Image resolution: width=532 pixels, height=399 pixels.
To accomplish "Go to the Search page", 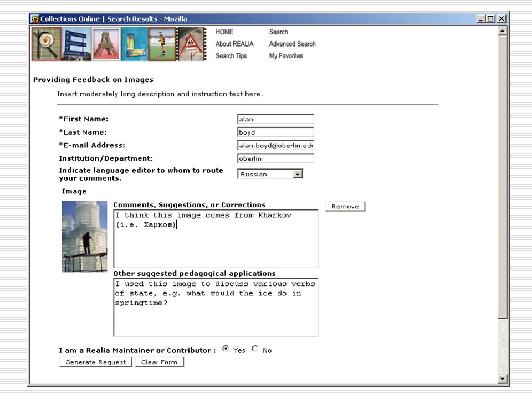I will 279,32.
